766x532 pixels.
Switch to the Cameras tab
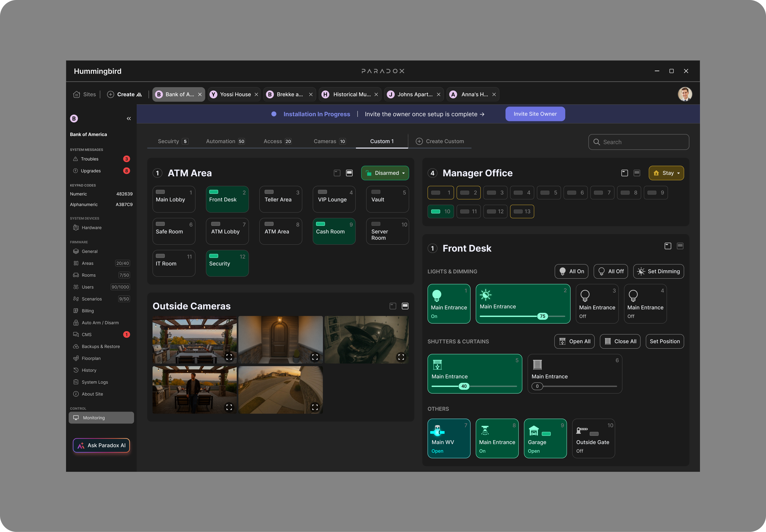coord(330,141)
